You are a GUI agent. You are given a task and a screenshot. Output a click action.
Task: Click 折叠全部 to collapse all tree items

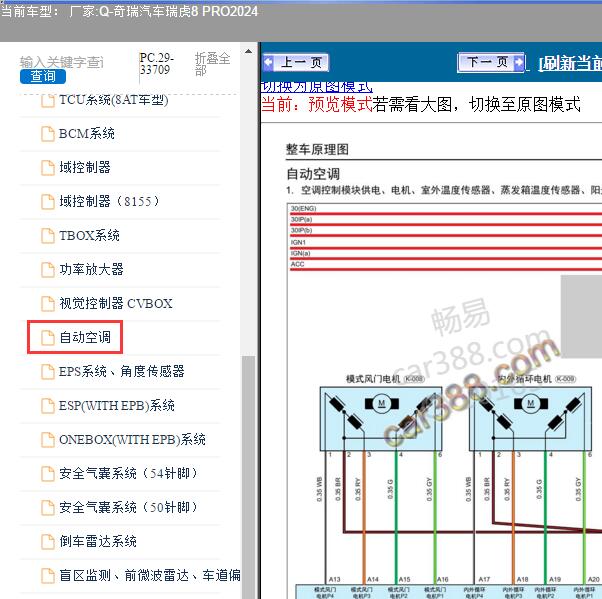(212, 64)
